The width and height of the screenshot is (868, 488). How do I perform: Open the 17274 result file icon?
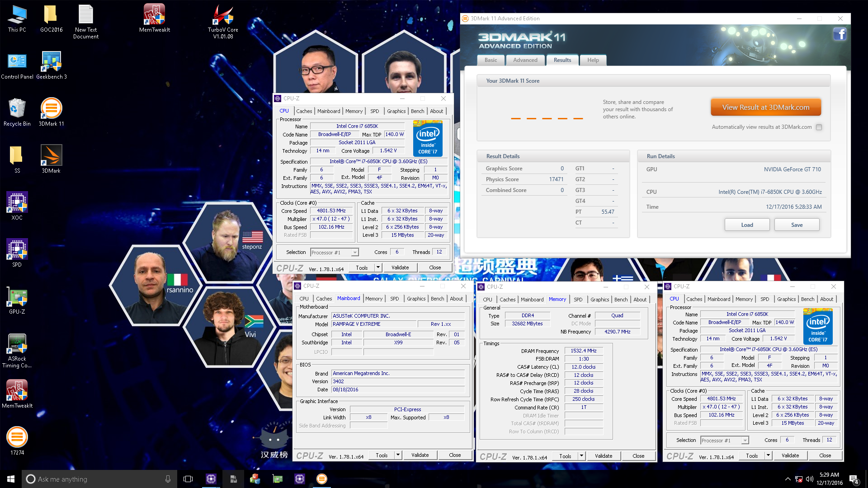[x=17, y=441]
